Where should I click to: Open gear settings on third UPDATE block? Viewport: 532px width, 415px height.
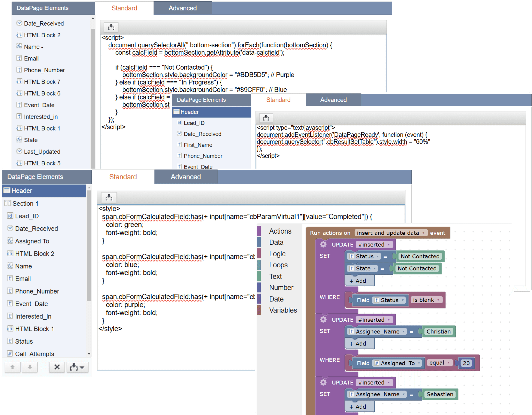323,382
